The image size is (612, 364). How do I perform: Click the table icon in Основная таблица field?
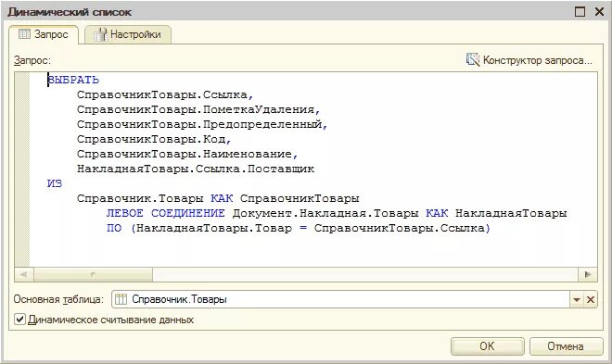tap(121, 299)
